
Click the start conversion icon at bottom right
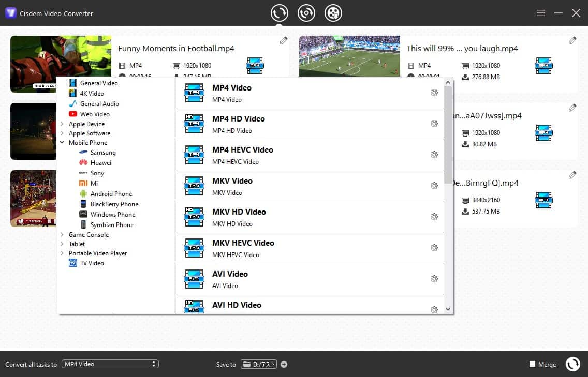pos(573,364)
